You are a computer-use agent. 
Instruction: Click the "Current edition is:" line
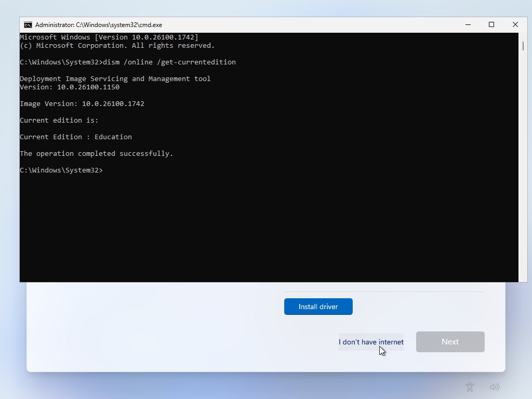click(59, 121)
